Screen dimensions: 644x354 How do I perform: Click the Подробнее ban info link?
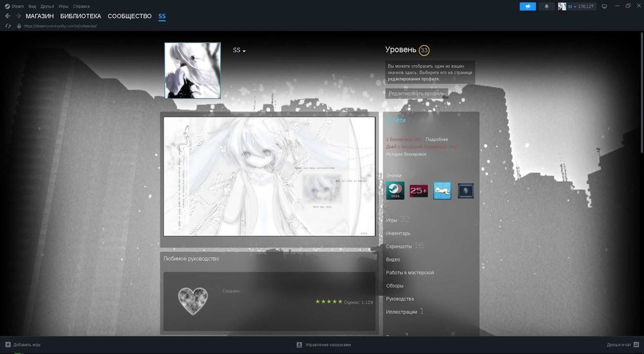tap(437, 139)
